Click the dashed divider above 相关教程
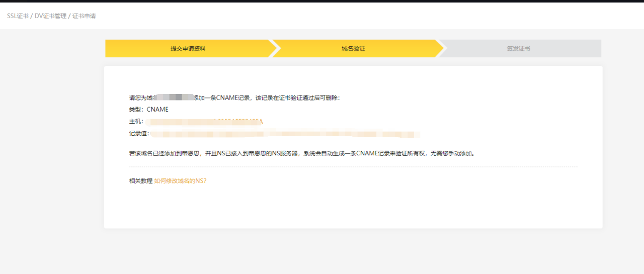The image size is (644, 274). point(353,167)
